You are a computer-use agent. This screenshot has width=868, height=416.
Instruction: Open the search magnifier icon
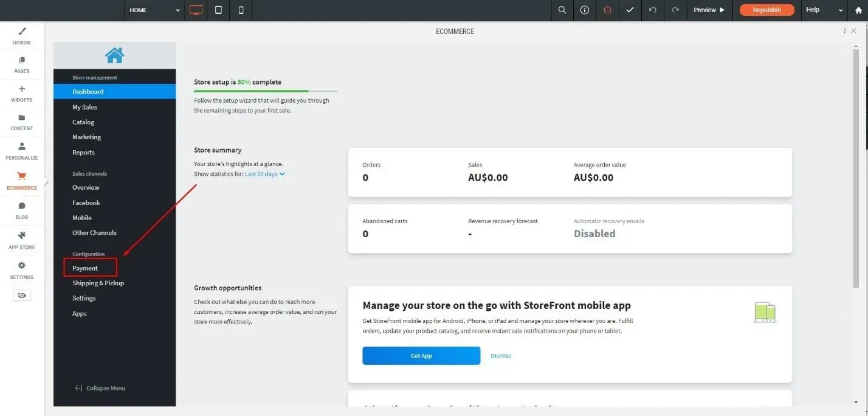click(562, 10)
